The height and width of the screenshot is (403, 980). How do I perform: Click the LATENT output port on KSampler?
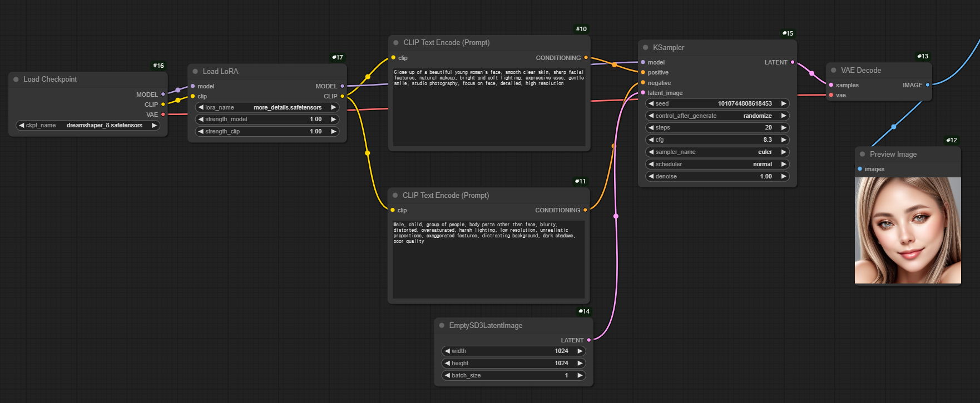click(793, 62)
